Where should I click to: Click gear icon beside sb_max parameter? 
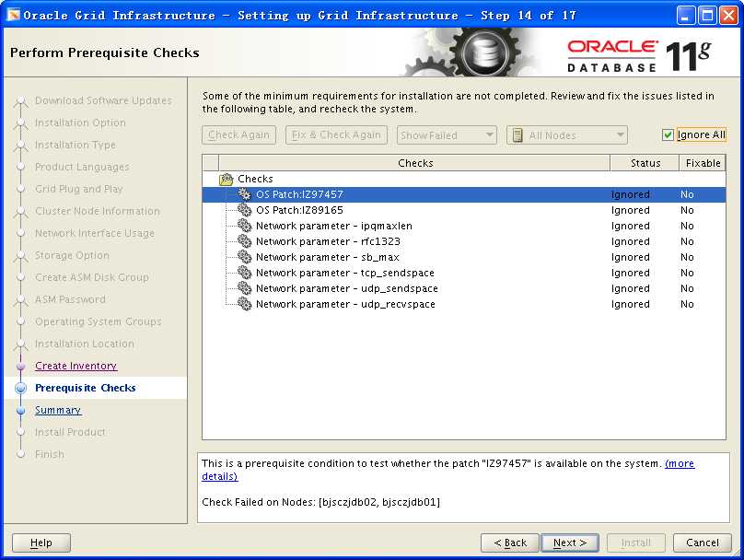click(244, 257)
